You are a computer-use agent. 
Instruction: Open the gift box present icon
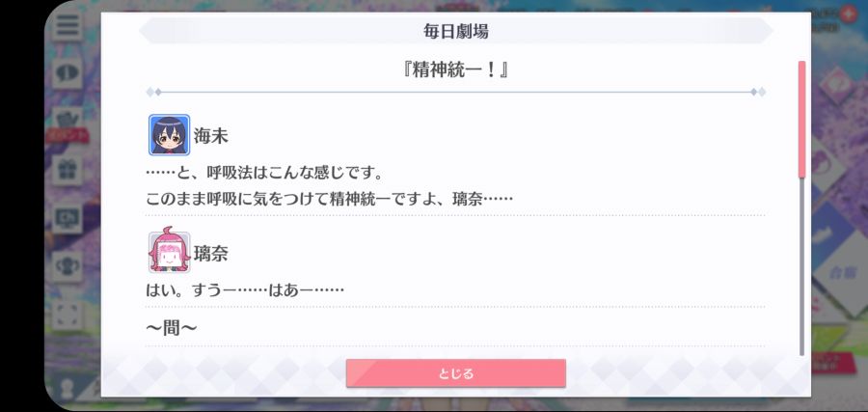click(x=68, y=170)
